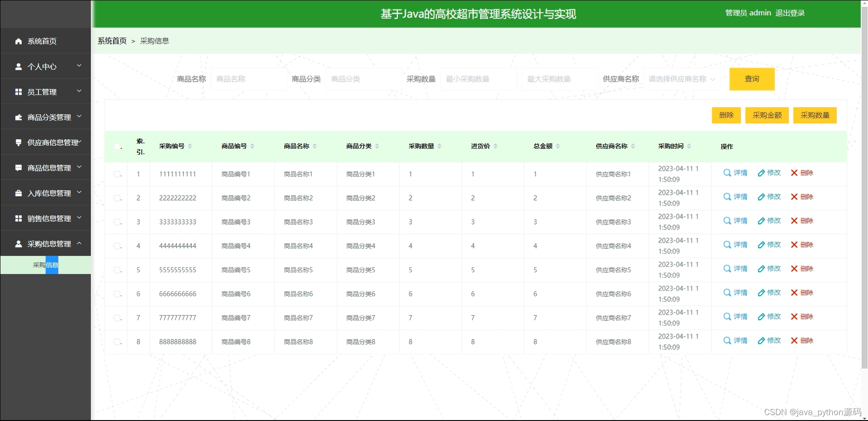The width and height of the screenshot is (868, 421).
Task: Check the checkbox for row 2
Action: click(117, 198)
